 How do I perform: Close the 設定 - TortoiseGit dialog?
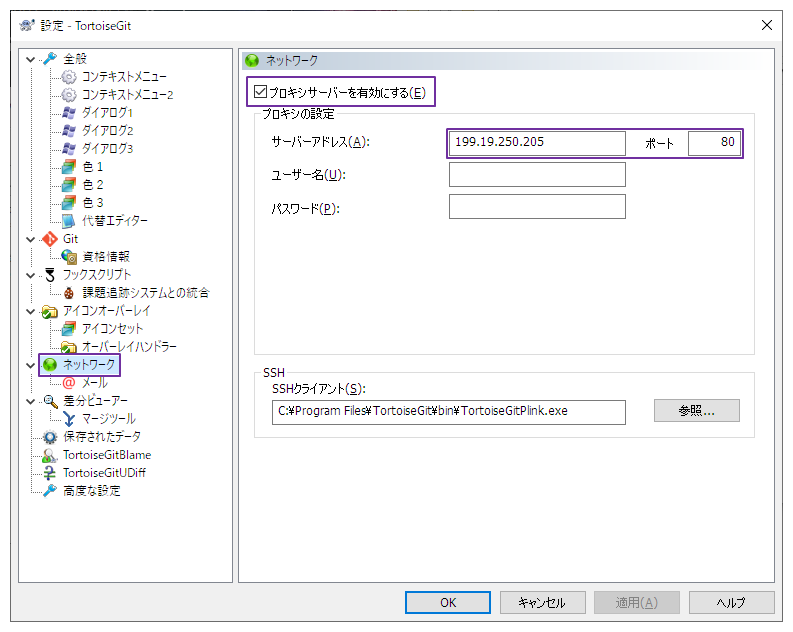pos(767,25)
